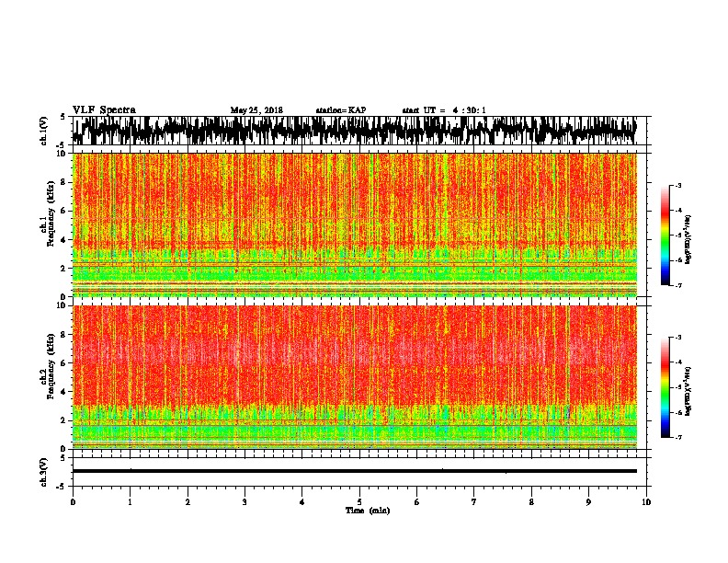Click the time axis tick label "0"
The width and height of the screenshot is (728, 563).
tap(73, 502)
